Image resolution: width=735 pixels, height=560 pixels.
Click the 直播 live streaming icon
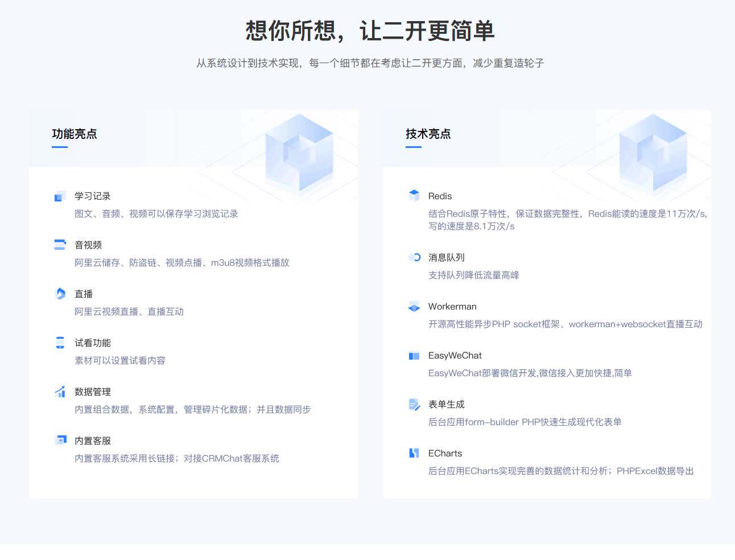[60, 294]
